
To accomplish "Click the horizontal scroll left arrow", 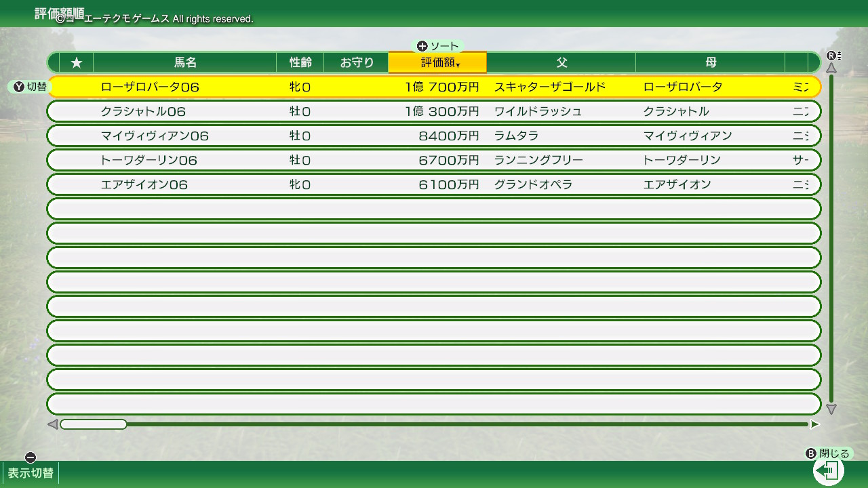I will tap(53, 424).
